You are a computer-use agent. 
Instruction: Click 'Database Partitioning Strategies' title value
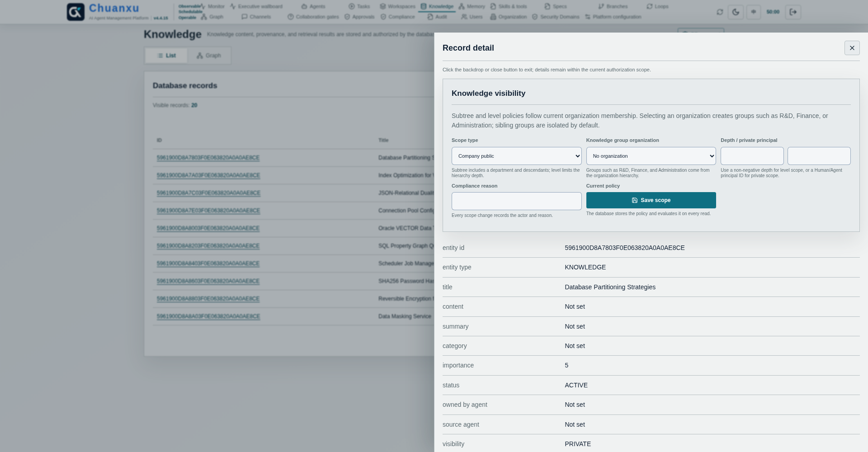pos(610,287)
